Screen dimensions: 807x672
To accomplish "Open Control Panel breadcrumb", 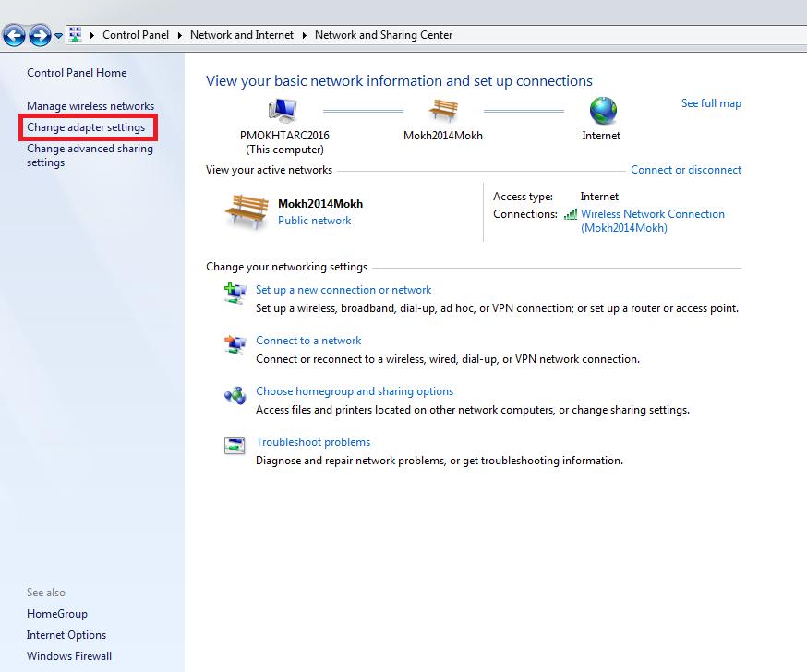I will click(x=136, y=35).
